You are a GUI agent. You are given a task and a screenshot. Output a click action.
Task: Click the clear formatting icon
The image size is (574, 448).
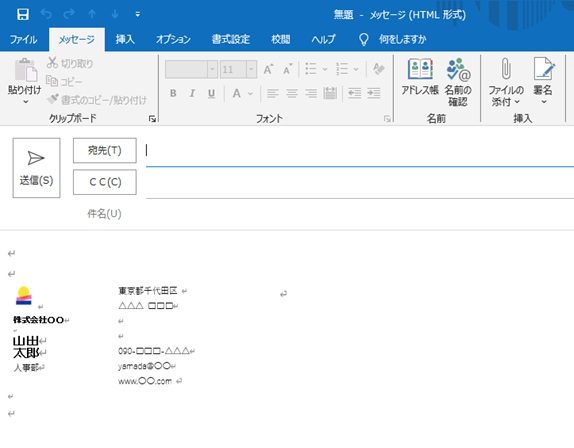(379, 69)
